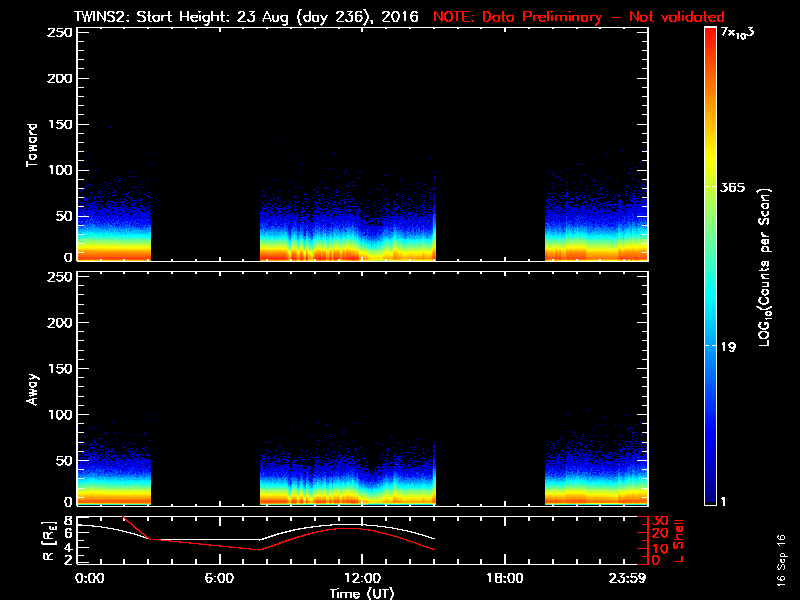Click the 0:00 time tick label
Screen dimensions: 800x600
tap(90, 578)
